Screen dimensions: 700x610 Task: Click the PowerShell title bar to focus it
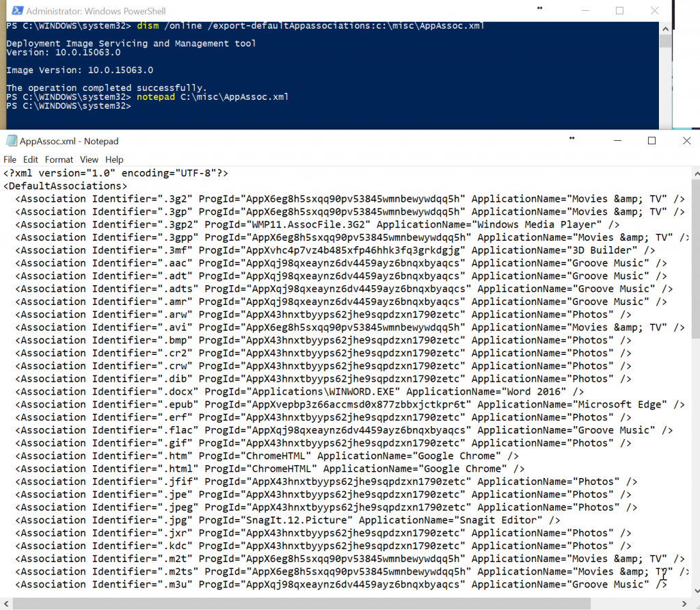pos(342,10)
